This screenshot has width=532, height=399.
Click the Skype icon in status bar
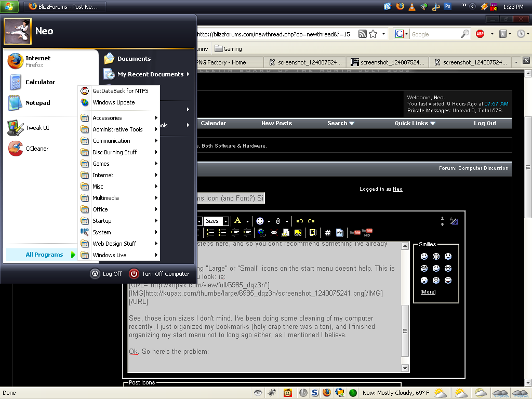click(x=315, y=393)
